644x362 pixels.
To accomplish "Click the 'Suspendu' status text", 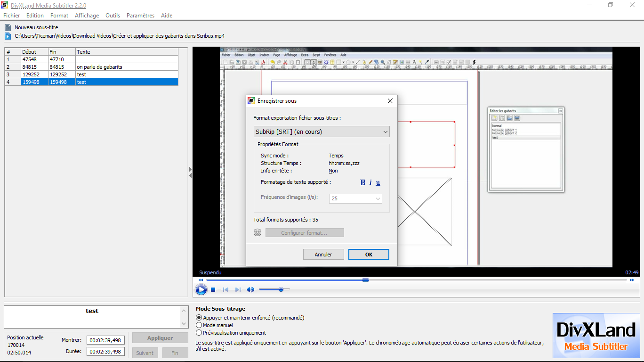I will (210, 272).
